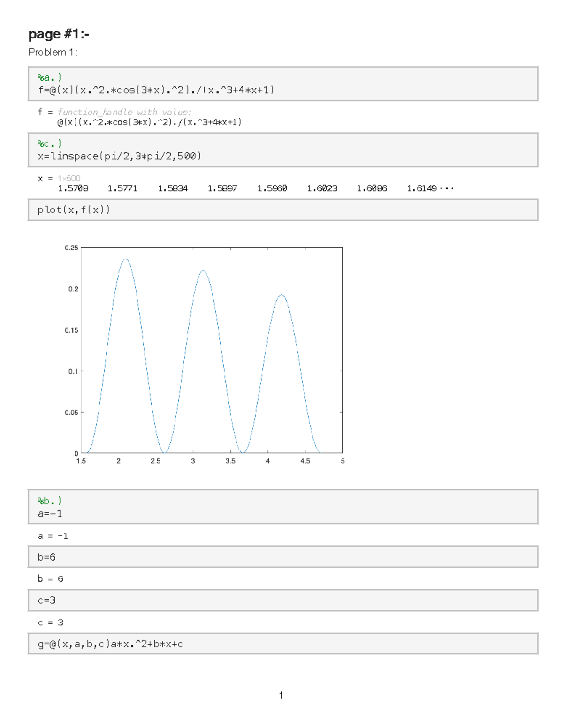Click the output value 1.6086
This screenshot has height=728, width=563.
(x=372, y=188)
